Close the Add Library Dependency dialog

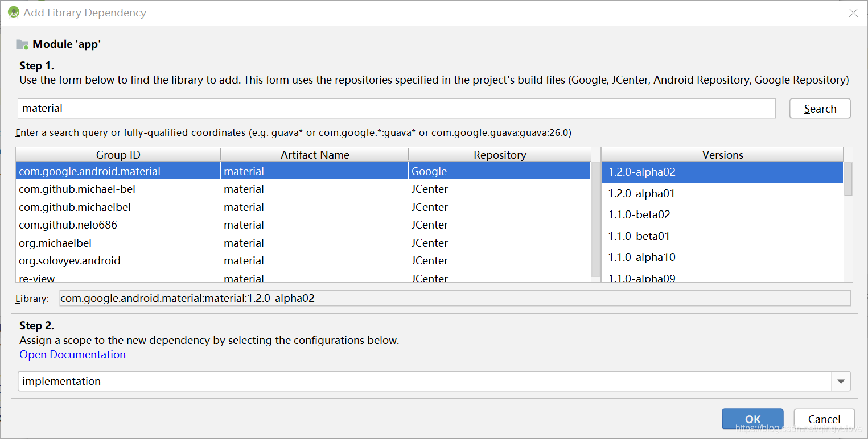(853, 13)
